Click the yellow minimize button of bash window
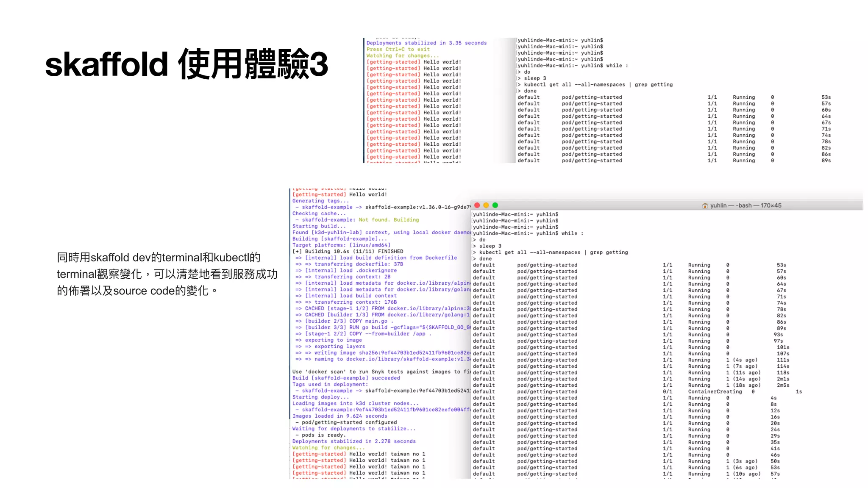The height and width of the screenshot is (488, 868). point(486,205)
